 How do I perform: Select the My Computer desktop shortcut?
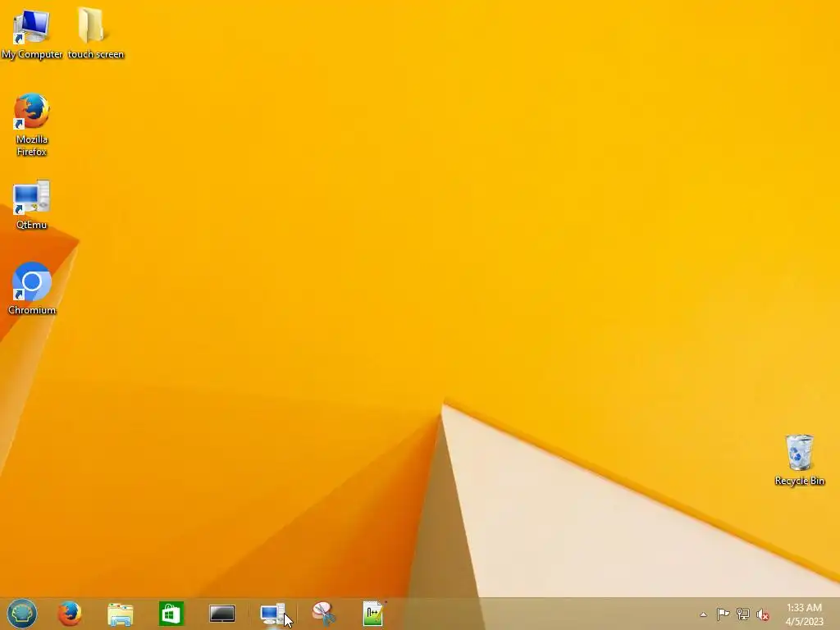[32, 33]
